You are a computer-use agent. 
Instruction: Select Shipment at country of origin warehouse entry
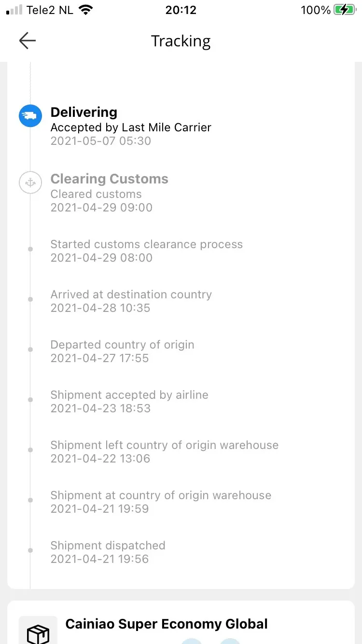point(161,495)
